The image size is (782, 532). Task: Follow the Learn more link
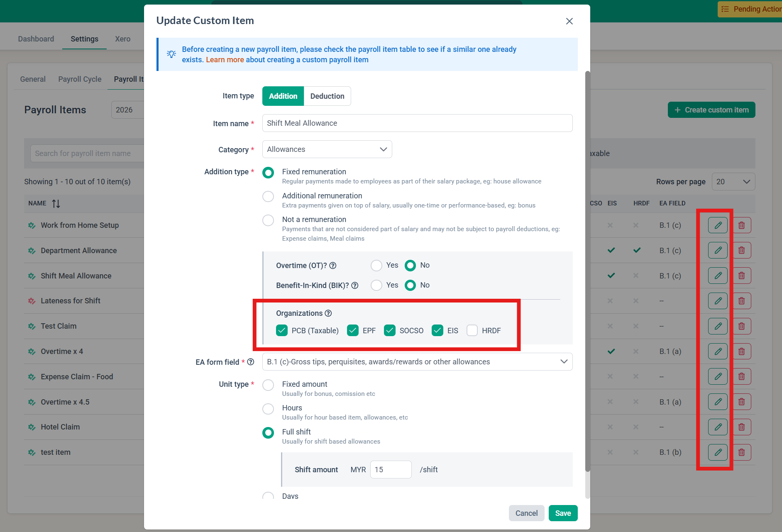coord(225,60)
